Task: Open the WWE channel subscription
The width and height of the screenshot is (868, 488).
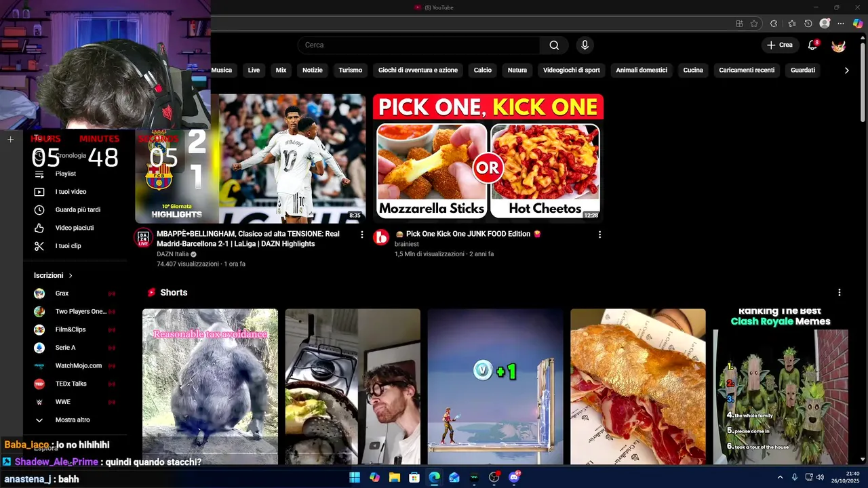Action: click(x=75, y=402)
